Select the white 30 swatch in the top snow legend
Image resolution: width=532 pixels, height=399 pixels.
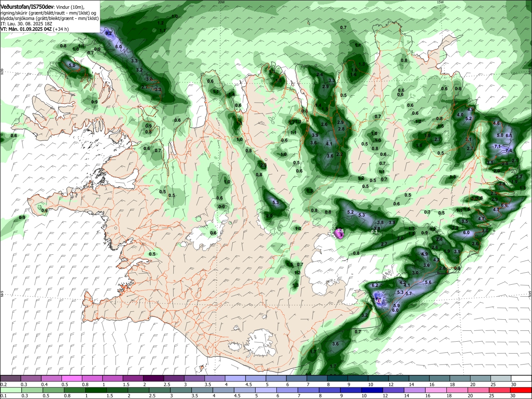521,379
